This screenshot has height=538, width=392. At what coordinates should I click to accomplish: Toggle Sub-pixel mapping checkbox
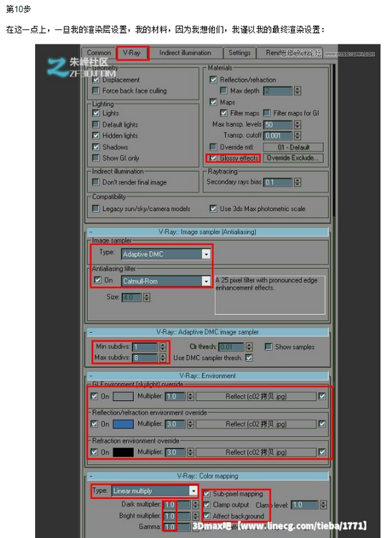coord(206,494)
